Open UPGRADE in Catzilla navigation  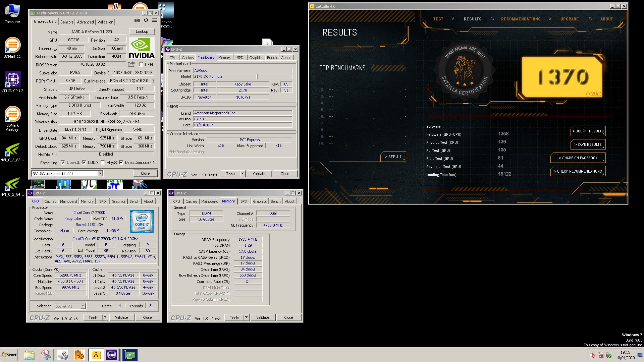tap(570, 19)
